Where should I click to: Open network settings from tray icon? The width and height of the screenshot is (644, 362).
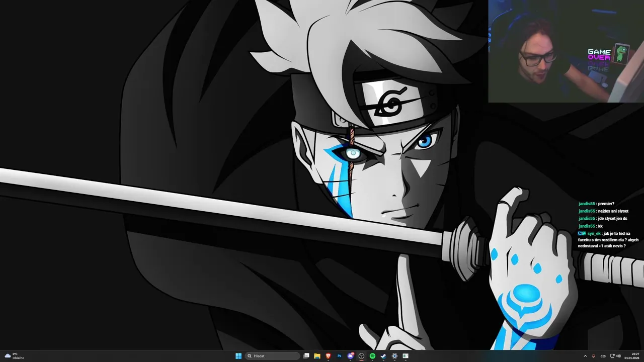(612, 356)
